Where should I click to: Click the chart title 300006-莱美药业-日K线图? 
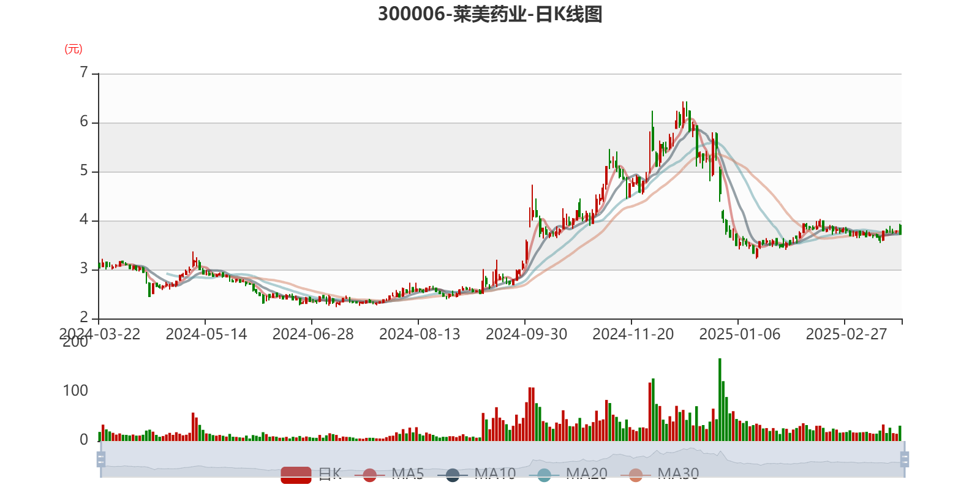(490, 14)
